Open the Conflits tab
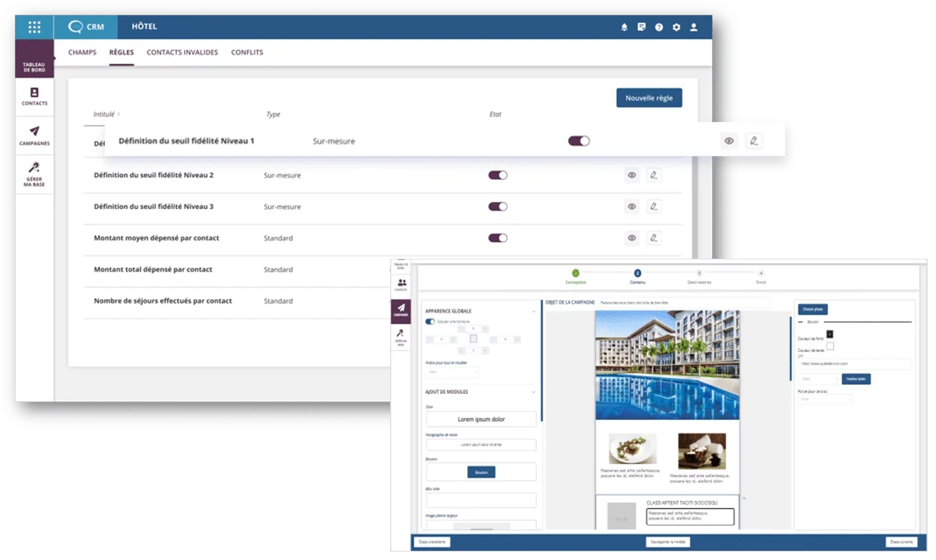The width and height of the screenshot is (936, 560). (247, 52)
